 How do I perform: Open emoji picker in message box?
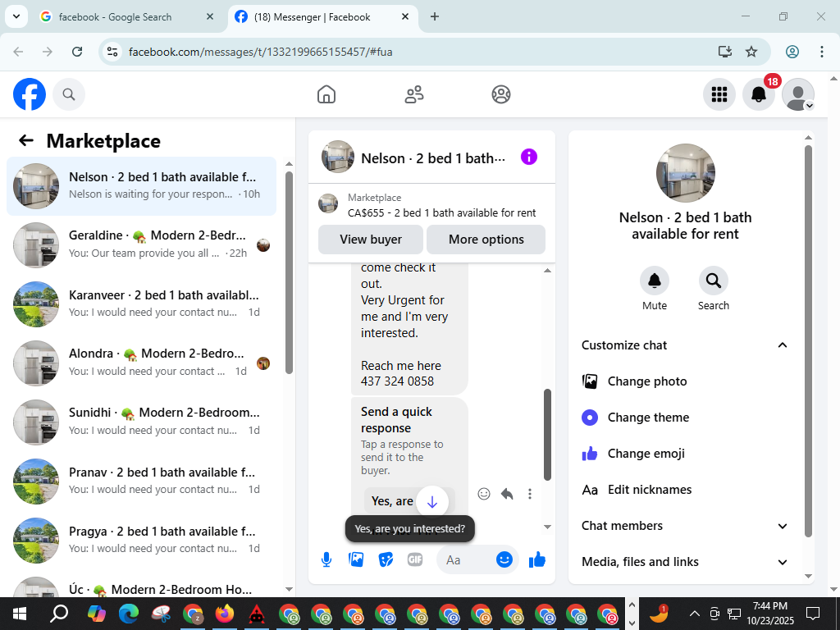click(504, 559)
